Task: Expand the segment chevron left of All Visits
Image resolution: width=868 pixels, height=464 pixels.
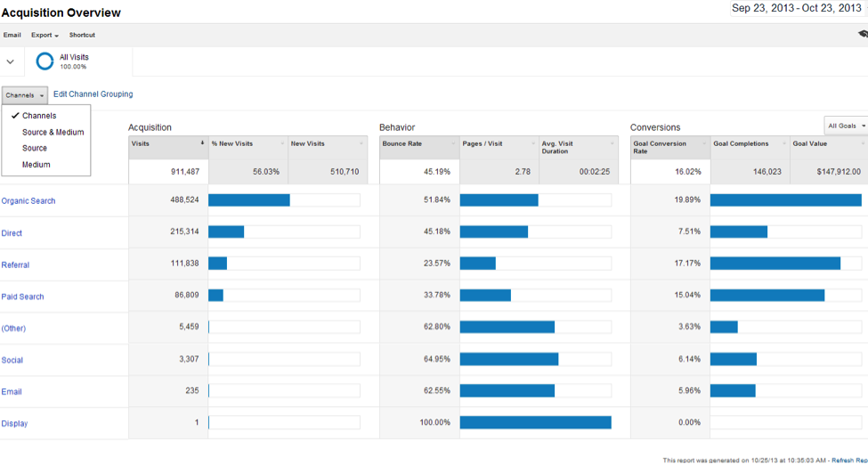Action: point(11,61)
